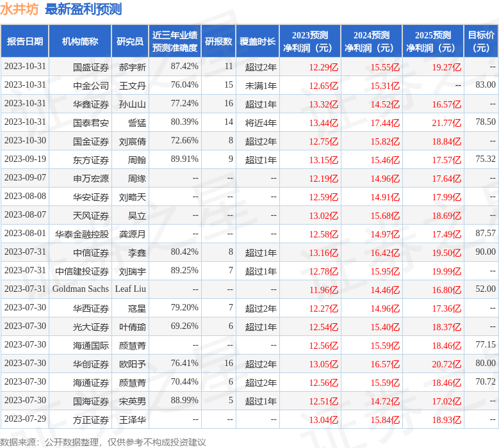This screenshot has height=448, width=499.
Task: Click the 最新盈利预测 heading
Action: point(83,9)
